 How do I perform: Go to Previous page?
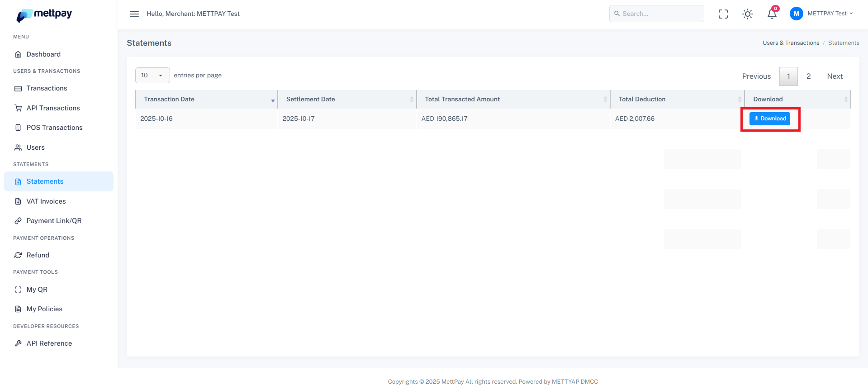pos(756,76)
